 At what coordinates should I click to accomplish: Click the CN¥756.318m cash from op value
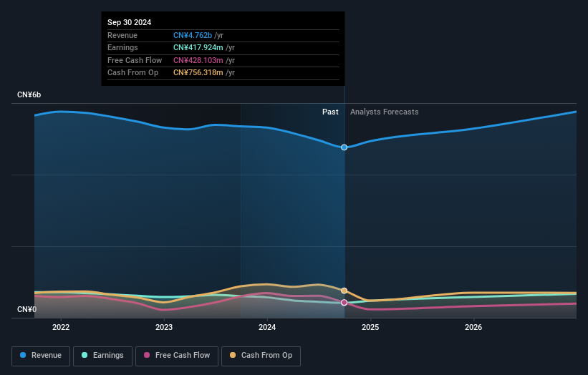click(x=198, y=73)
